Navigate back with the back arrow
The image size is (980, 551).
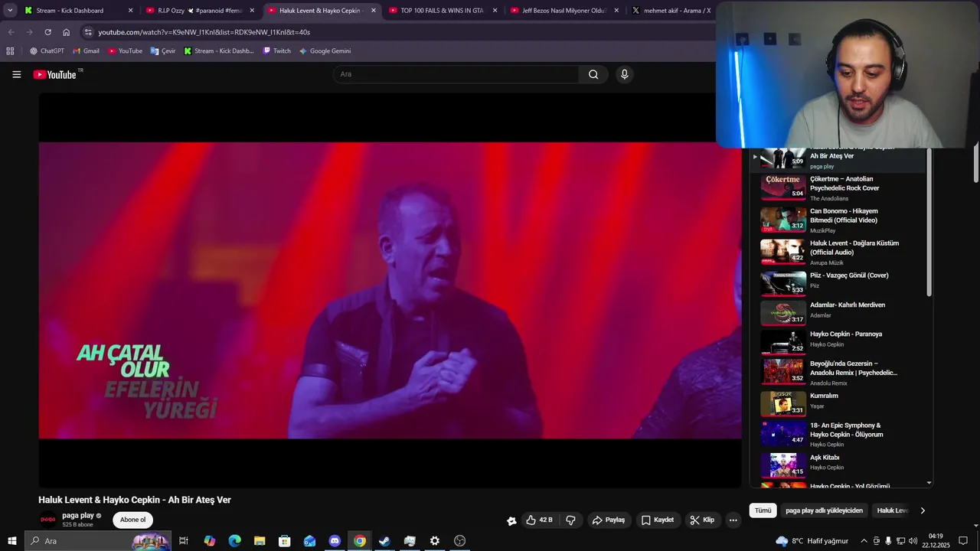(11, 32)
